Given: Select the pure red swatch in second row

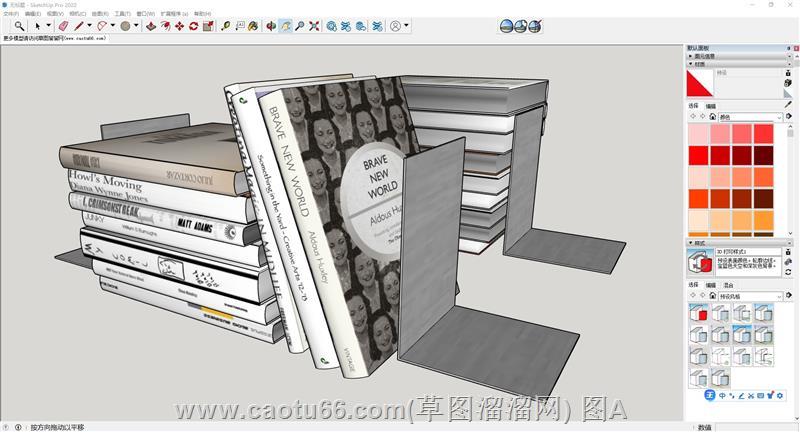Looking at the screenshot, I should (x=698, y=156).
